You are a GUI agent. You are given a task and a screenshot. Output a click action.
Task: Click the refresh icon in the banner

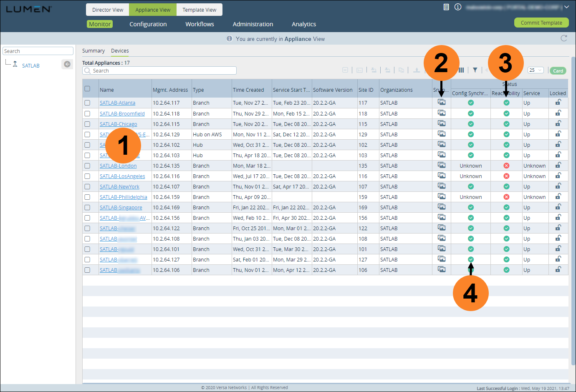tap(564, 38)
